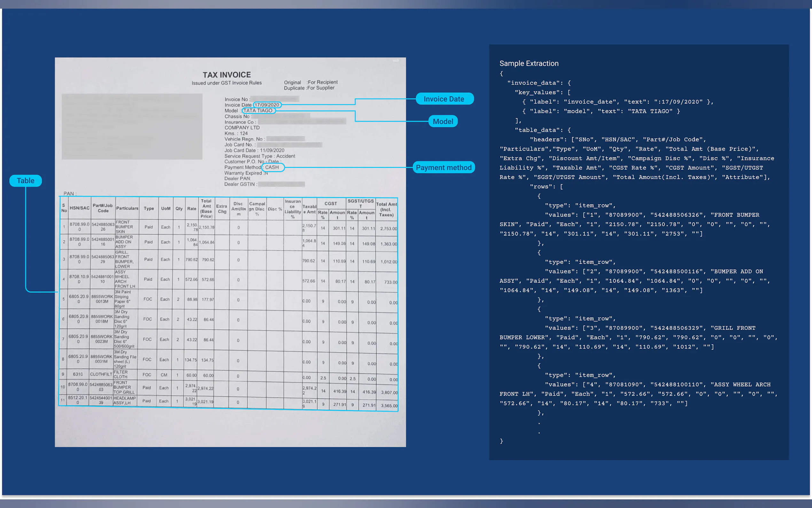Click the HEADLAMP ASSY LH table cell

coord(124,400)
